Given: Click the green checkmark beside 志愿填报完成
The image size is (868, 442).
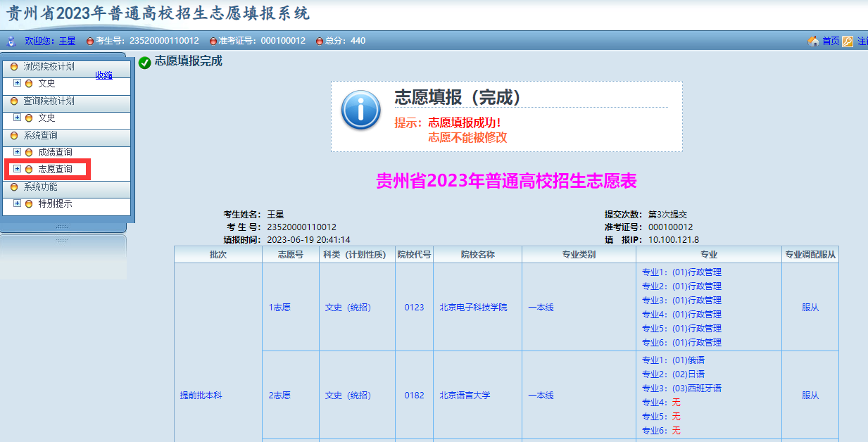Looking at the screenshot, I should pyautogui.click(x=145, y=63).
